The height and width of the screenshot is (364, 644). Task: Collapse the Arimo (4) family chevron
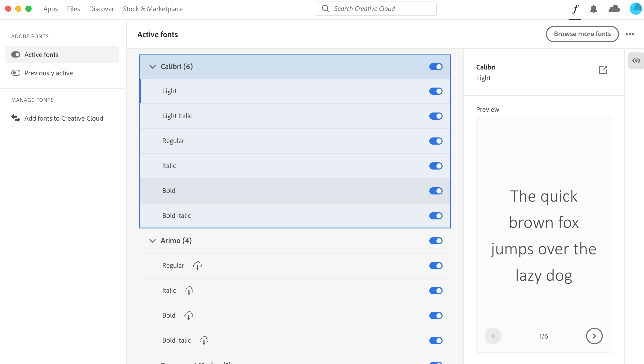[x=152, y=241]
